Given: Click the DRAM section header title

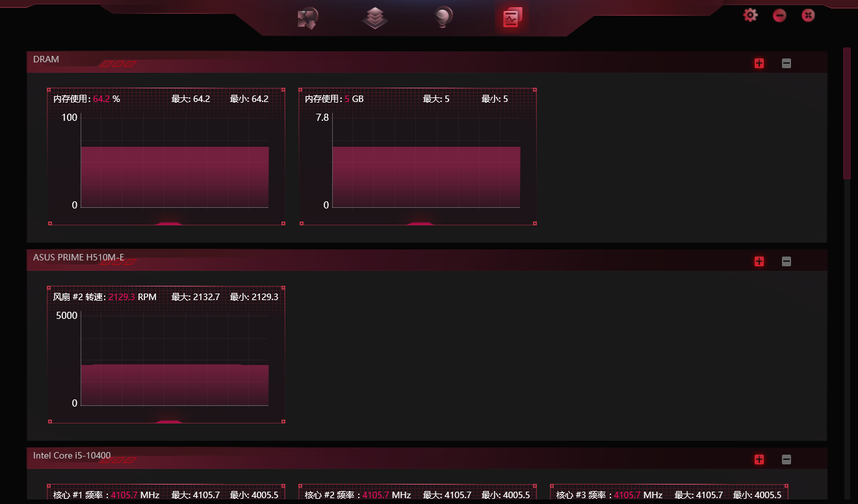Looking at the screenshot, I should pyautogui.click(x=46, y=59).
